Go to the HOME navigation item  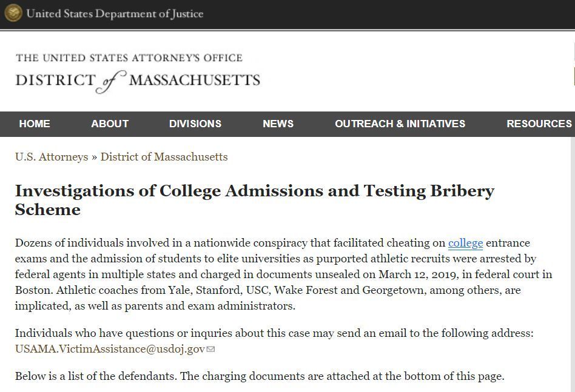pos(35,124)
